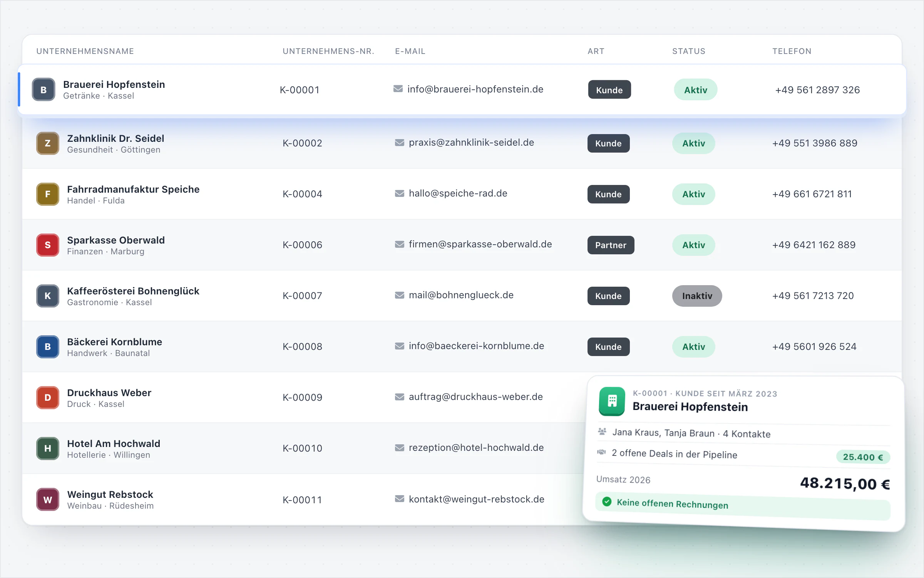Click phone number +49 661 6721 811
The width and height of the screenshot is (924, 578).
tap(812, 194)
